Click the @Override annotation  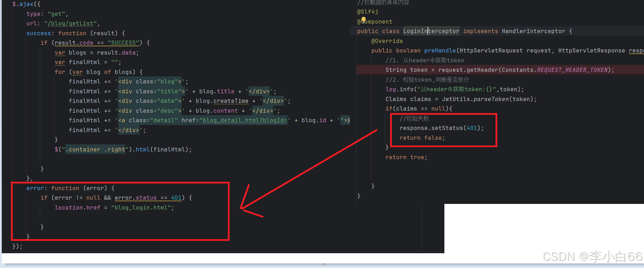[387, 41]
